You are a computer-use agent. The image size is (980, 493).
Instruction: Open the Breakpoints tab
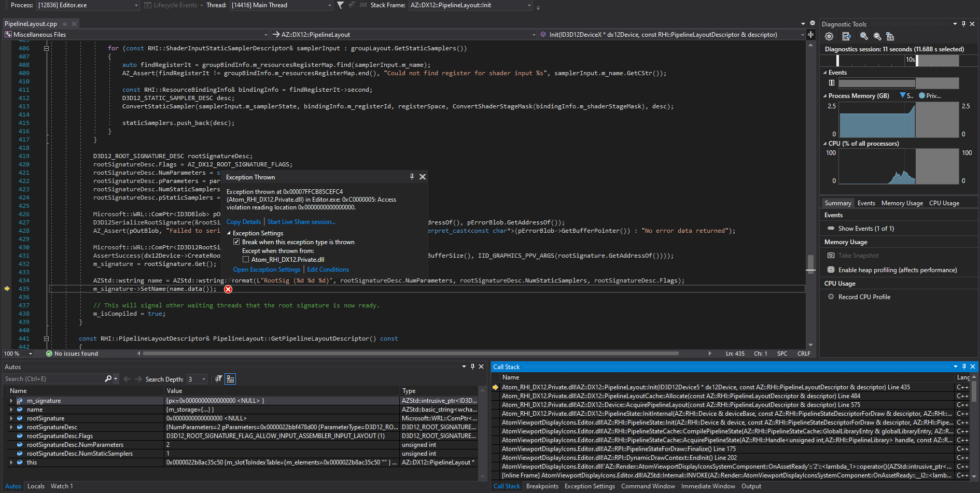[542, 486]
